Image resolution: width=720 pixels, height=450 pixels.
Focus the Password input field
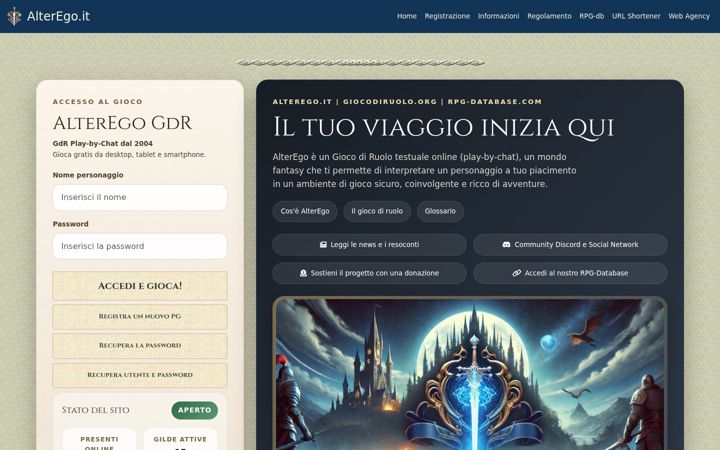[140, 246]
